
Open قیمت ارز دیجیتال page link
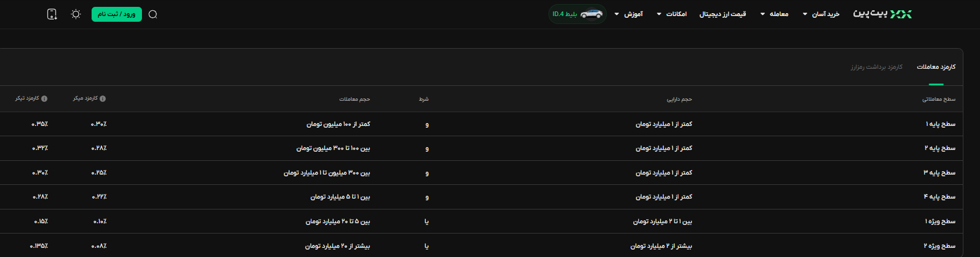tap(722, 14)
